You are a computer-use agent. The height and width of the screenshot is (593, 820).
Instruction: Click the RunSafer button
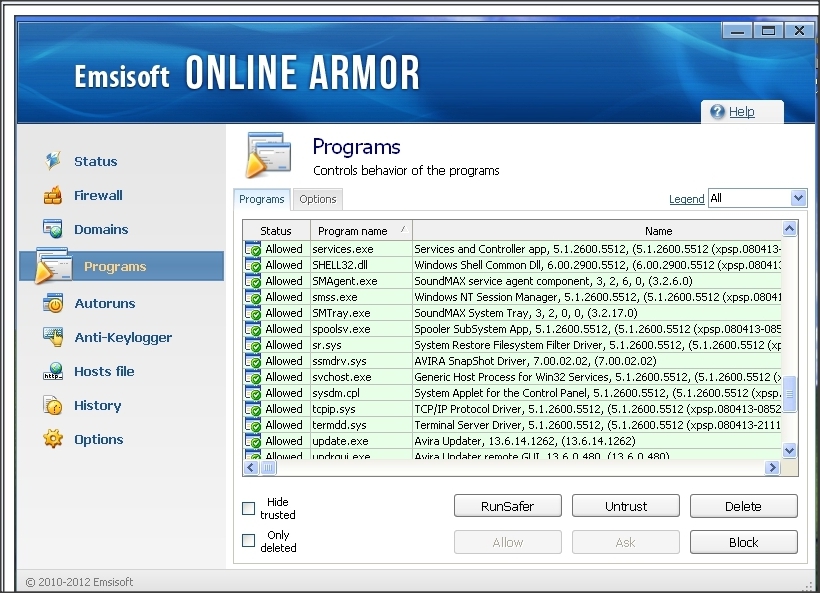[507, 506]
